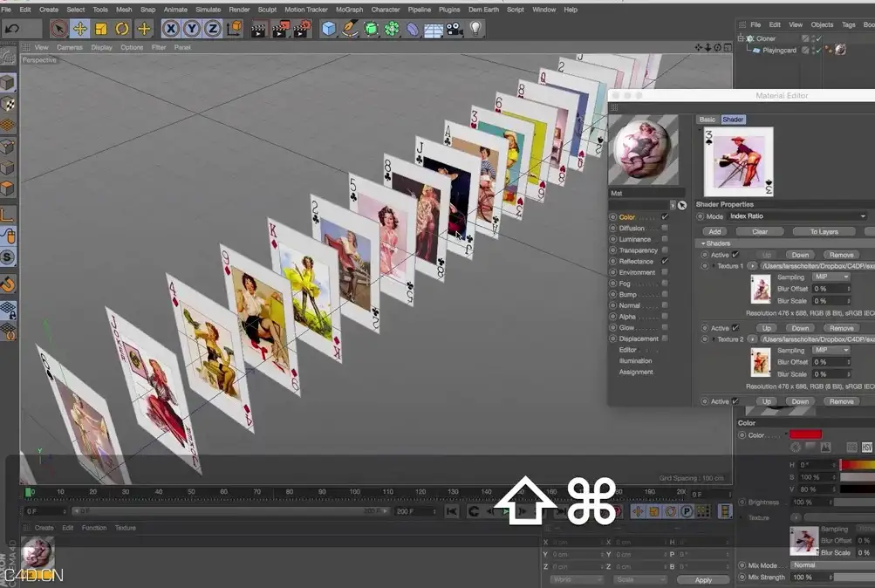Open the World coordinate dropdown
This screenshot has width=875, height=588.
[x=577, y=579]
